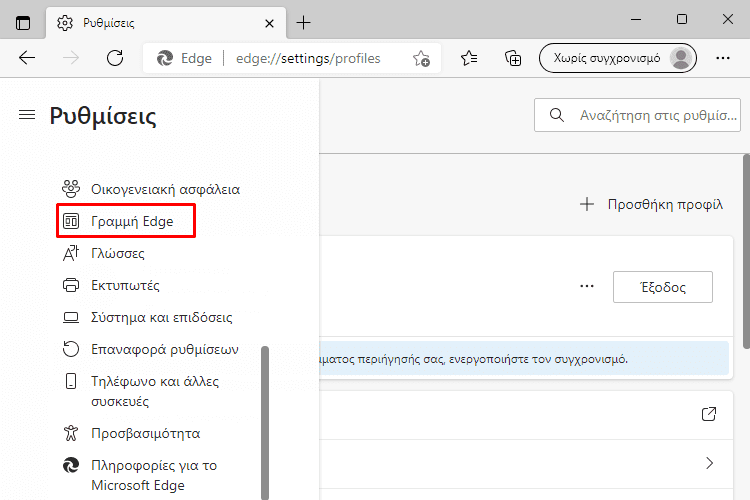The height and width of the screenshot is (500, 750).
Task: Click the phone devices icon
Action: coord(71,381)
